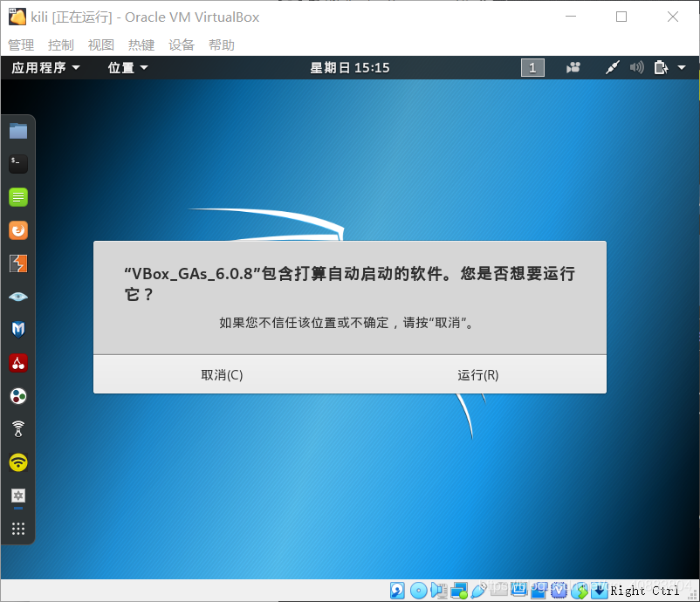This screenshot has height=602, width=700.
Task: Open the blue eye icon in dock
Action: [x=18, y=297]
